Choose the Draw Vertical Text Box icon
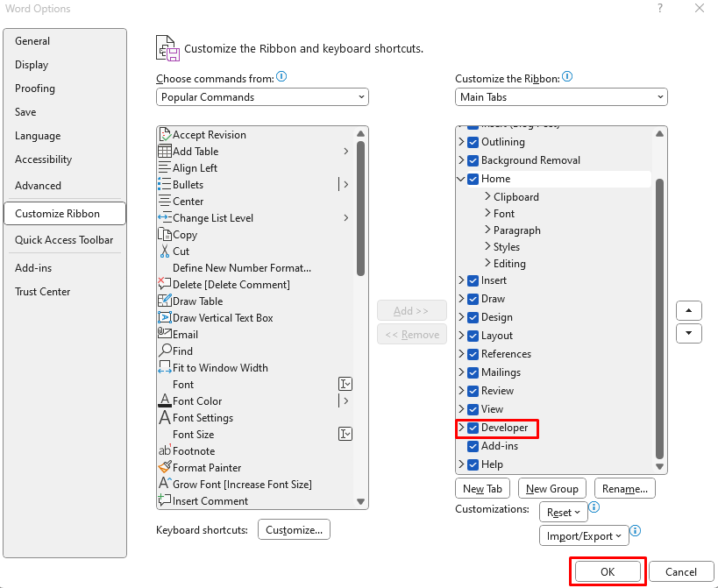 [x=165, y=317]
